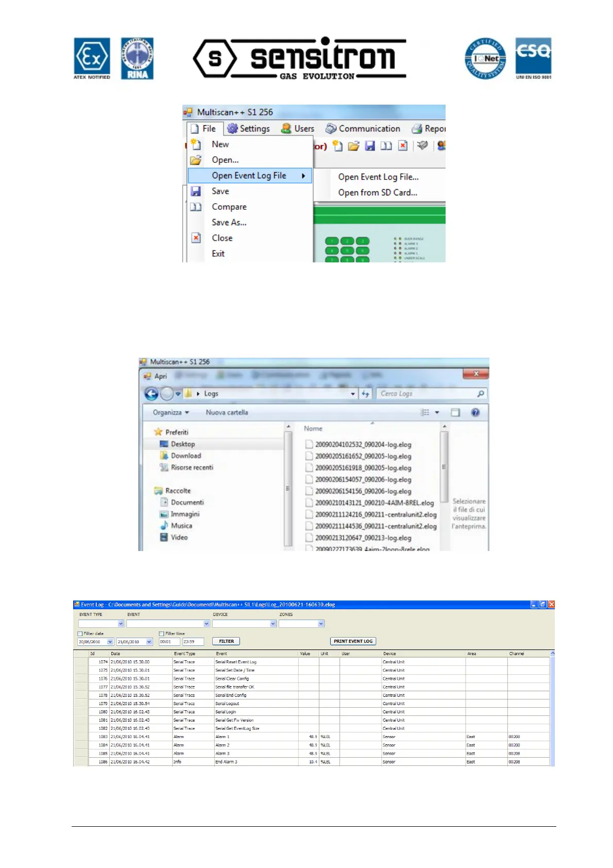The height and width of the screenshot is (868, 613).
Task: Click the Communication telephone icon
Action: 331,128
